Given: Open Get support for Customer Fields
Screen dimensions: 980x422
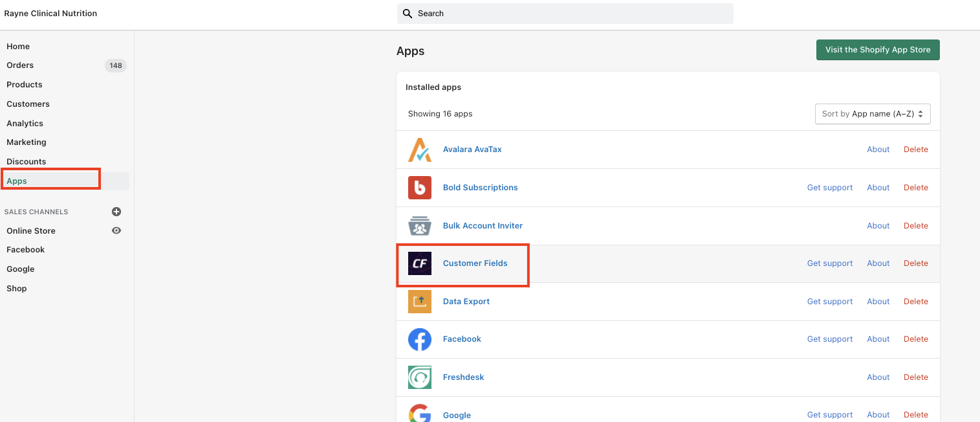Looking at the screenshot, I should [x=830, y=263].
